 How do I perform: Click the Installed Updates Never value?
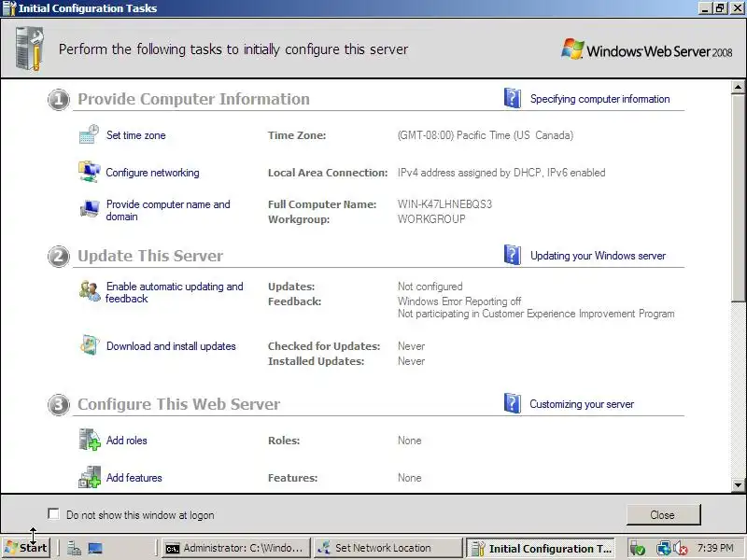click(x=411, y=361)
